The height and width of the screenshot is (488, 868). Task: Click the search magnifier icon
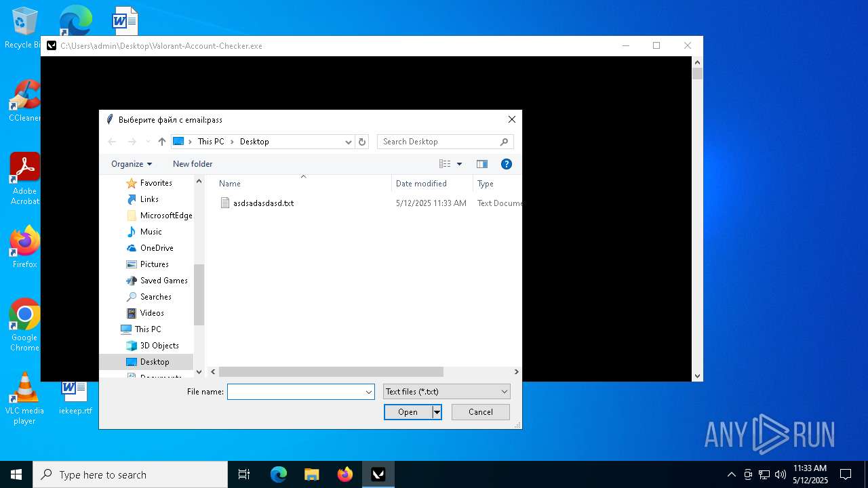click(x=504, y=142)
